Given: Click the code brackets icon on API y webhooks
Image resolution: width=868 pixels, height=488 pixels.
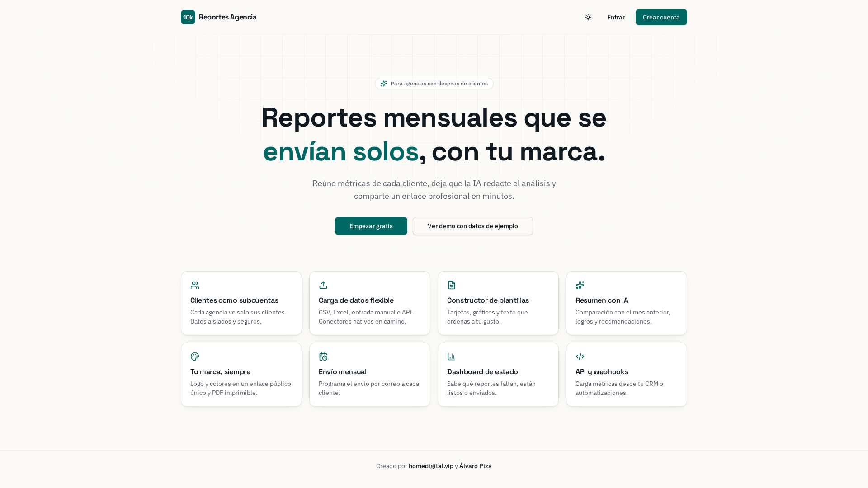Looking at the screenshot, I should coord(580,357).
